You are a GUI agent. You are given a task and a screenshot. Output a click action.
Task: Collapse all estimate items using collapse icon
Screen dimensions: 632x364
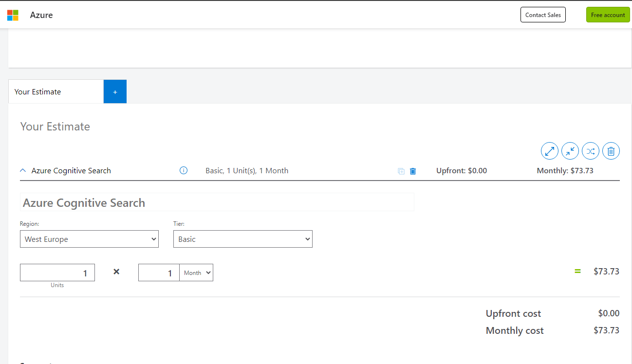pyautogui.click(x=570, y=151)
